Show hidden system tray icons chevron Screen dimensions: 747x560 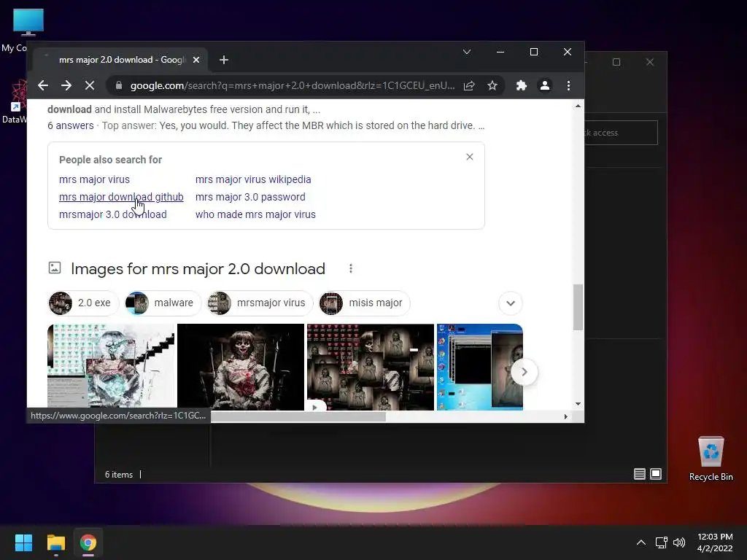[641, 542]
